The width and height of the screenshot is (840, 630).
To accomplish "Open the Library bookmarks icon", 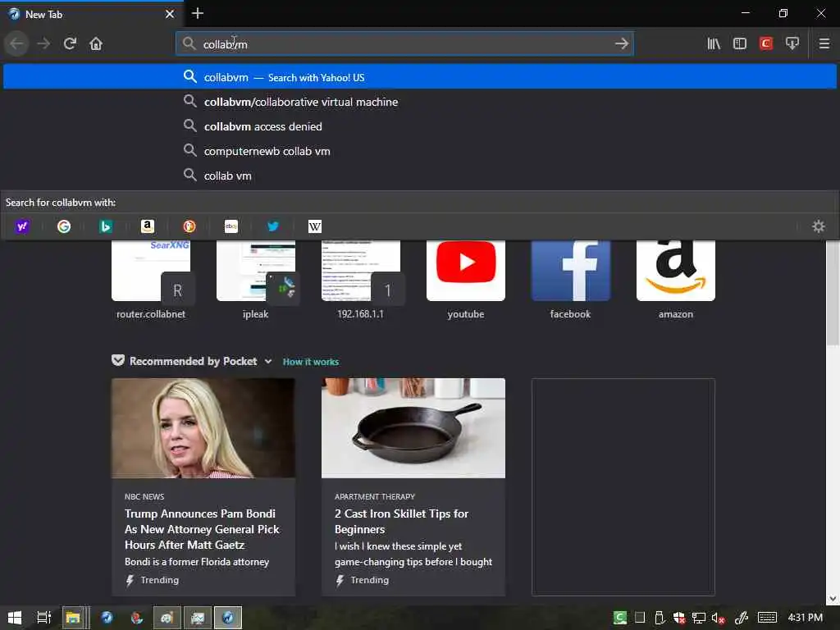I will click(x=714, y=43).
